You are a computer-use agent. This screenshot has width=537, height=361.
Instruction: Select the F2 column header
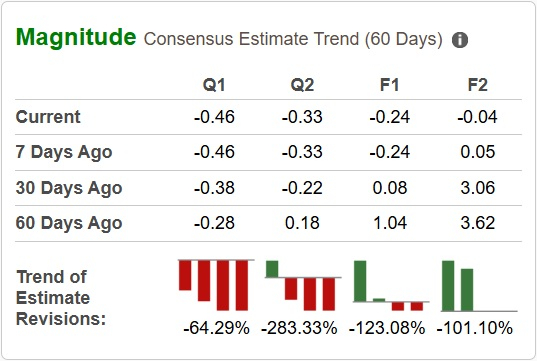click(477, 85)
